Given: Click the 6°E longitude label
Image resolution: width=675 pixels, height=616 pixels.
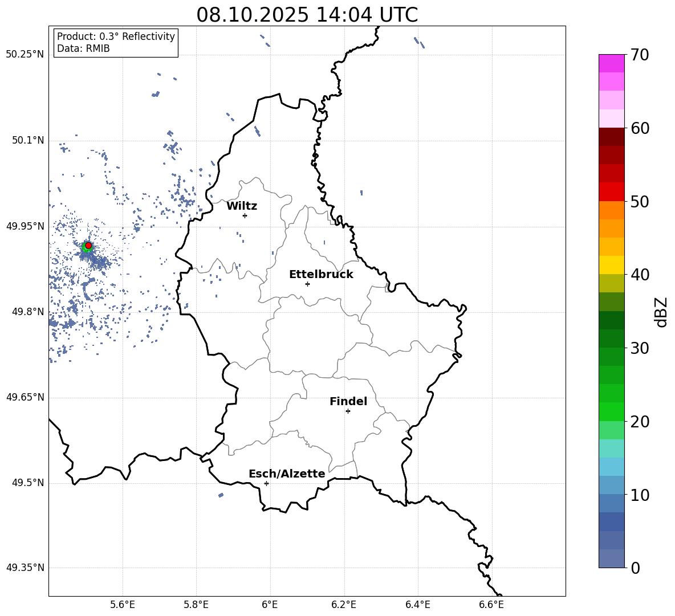Looking at the screenshot, I should [x=270, y=605].
